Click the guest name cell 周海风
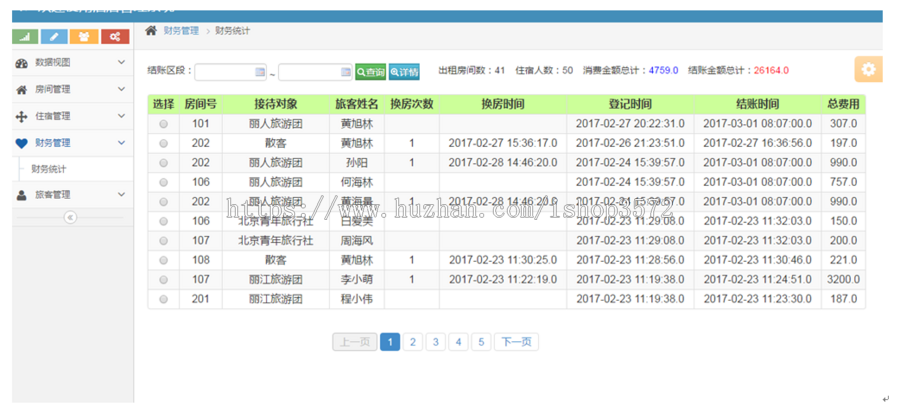900x413 pixels. coord(357,241)
